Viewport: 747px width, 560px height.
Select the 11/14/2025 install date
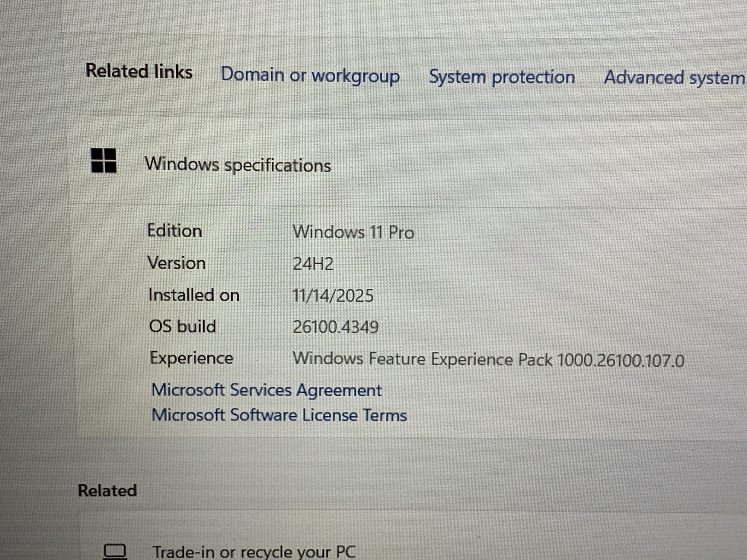point(333,296)
